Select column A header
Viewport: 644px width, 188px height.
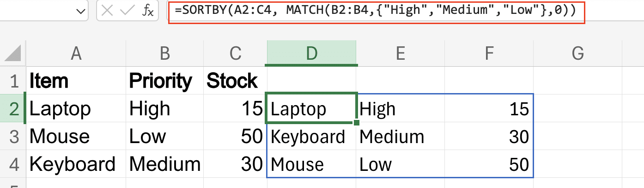(76, 53)
